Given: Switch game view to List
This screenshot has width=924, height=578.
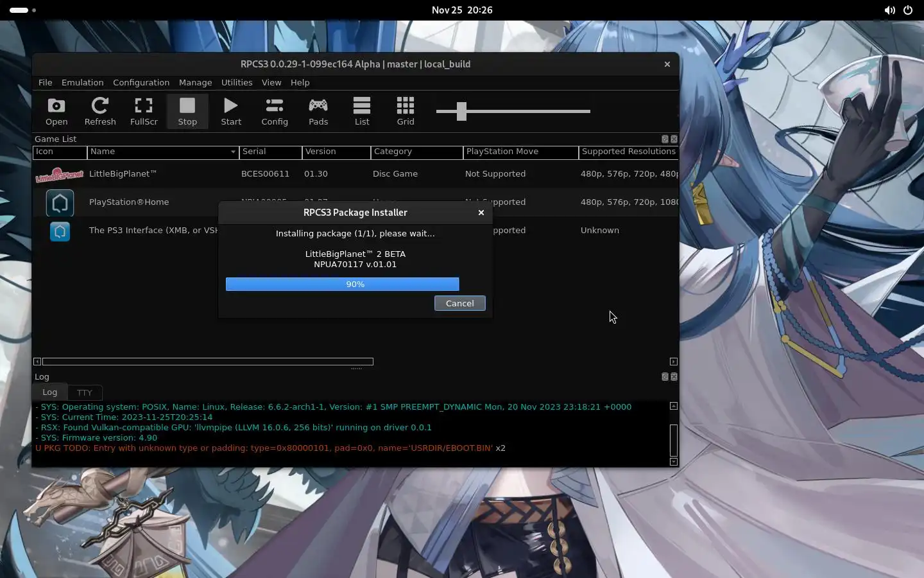Looking at the screenshot, I should click(x=362, y=111).
